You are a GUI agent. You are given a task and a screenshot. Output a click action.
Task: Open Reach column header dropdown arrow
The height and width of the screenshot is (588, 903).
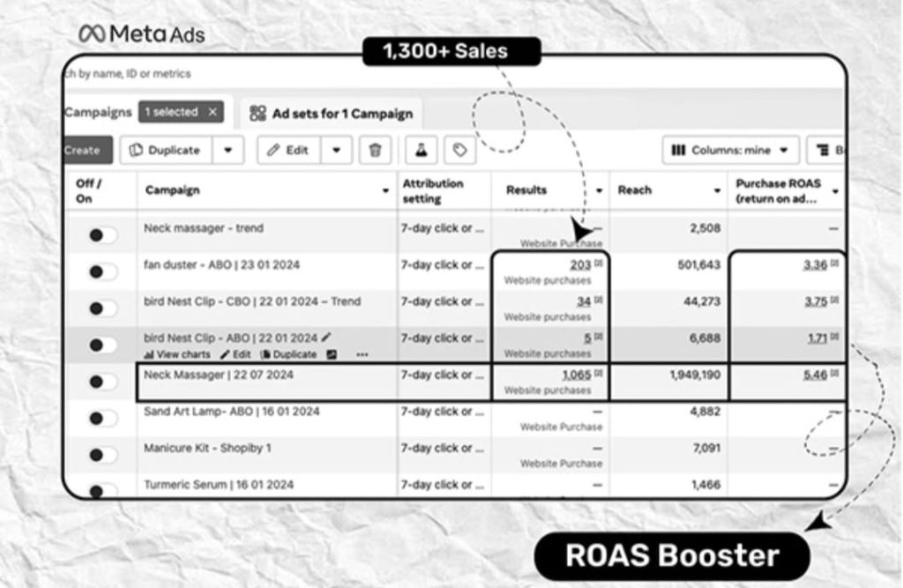pyautogui.click(x=717, y=190)
